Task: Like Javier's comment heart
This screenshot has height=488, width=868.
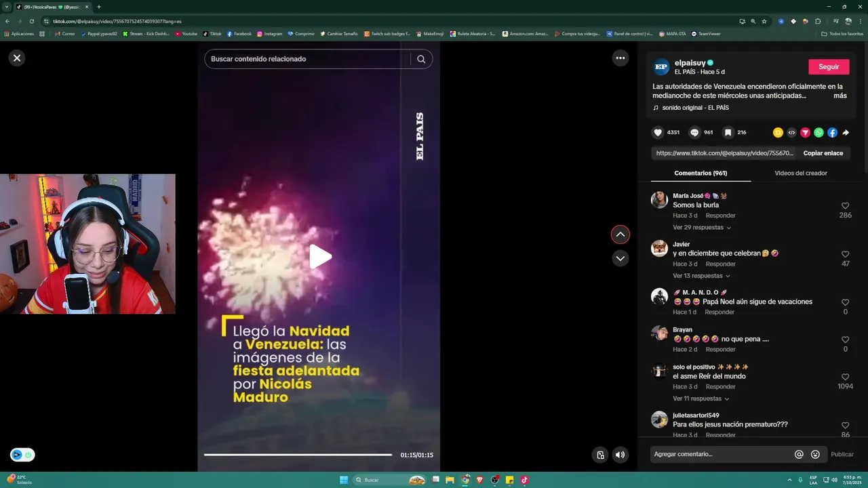Action: tap(845, 254)
